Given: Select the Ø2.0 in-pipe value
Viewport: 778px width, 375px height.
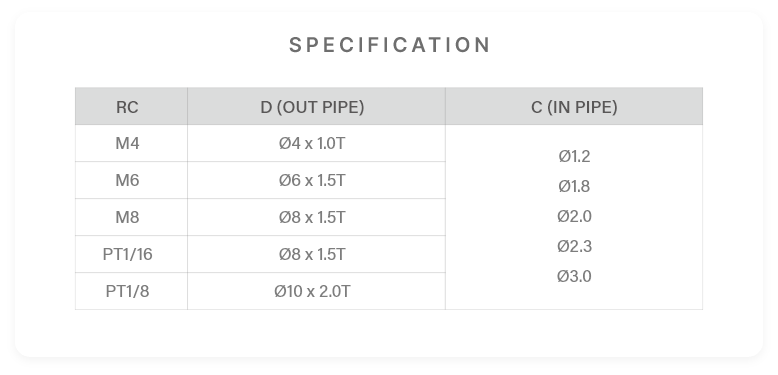Looking at the screenshot, I should 574,216.
